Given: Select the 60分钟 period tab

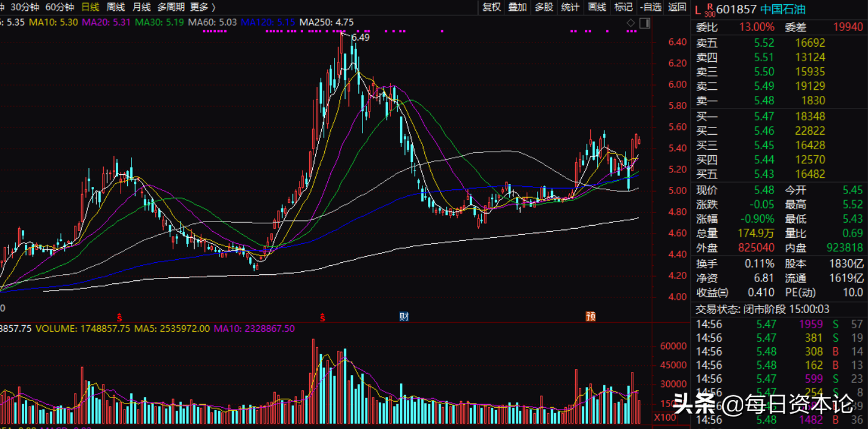Looking at the screenshot, I should [x=60, y=7].
